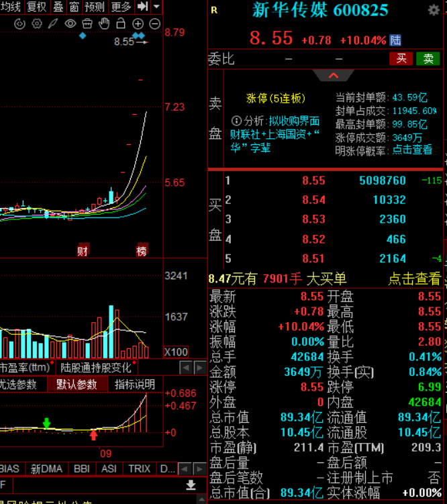This screenshot has width=447, height=504.
Task: Open the 指标说明 indicator description tab
Action: (x=135, y=385)
